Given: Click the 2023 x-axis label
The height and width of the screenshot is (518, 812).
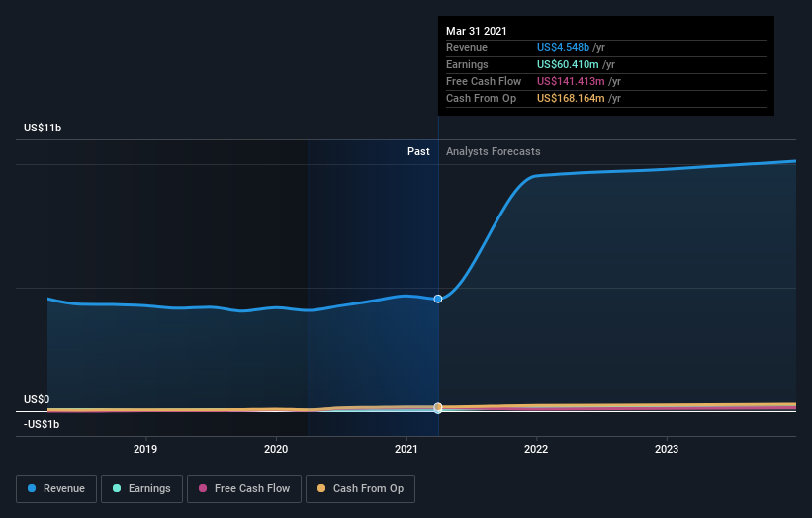Looking at the screenshot, I should pos(667,449).
